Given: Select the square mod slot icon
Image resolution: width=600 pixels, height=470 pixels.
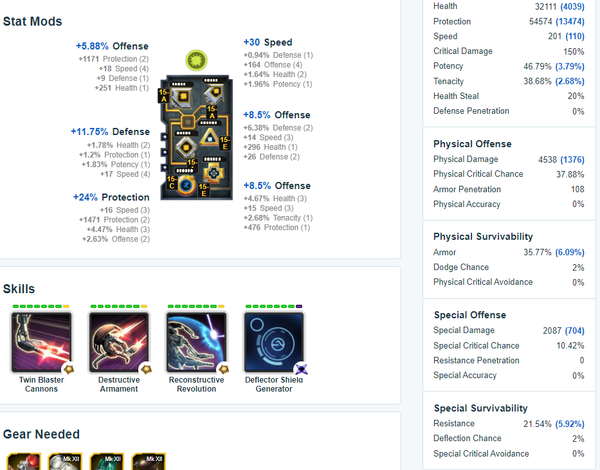Looking at the screenshot, I should (182, 97).
